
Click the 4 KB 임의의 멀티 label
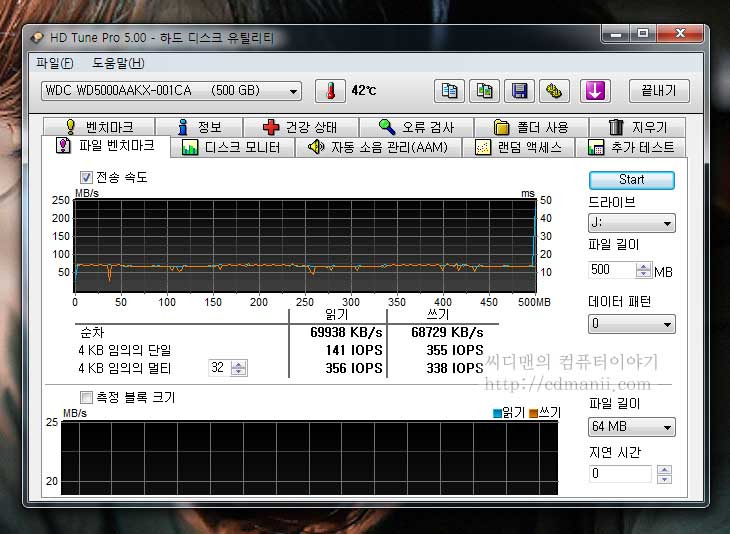point(125,368)
